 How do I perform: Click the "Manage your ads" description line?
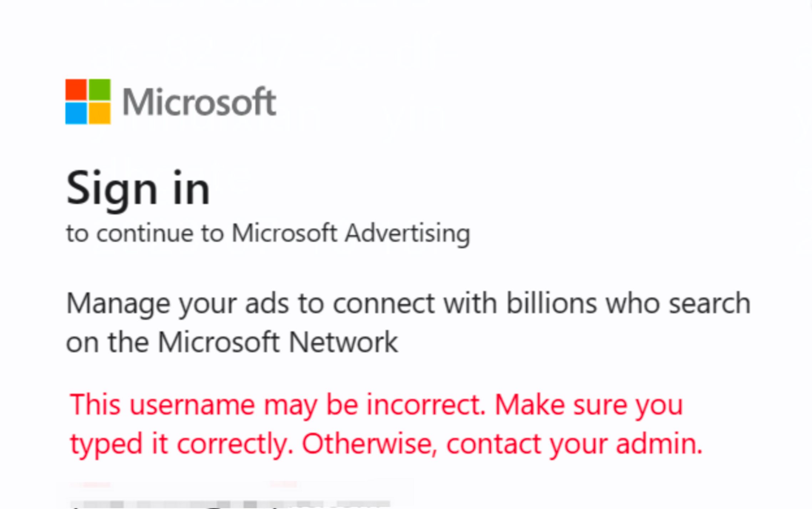point(408,304)
